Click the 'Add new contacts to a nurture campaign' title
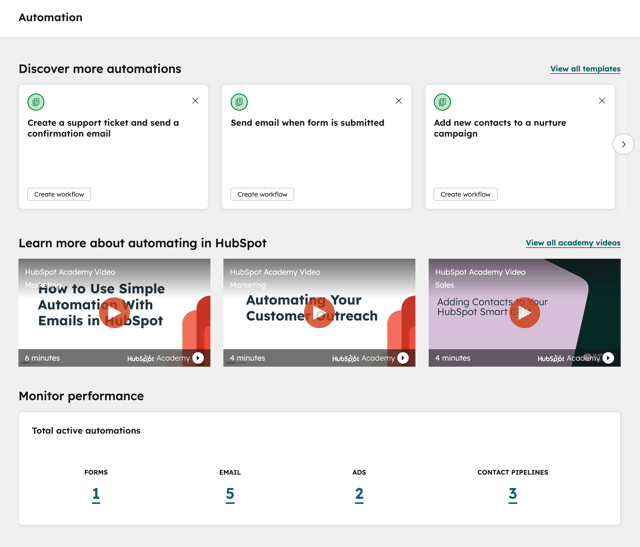This screenshot has width=640, height=547. pyautogui.click(x=500, y=128)
